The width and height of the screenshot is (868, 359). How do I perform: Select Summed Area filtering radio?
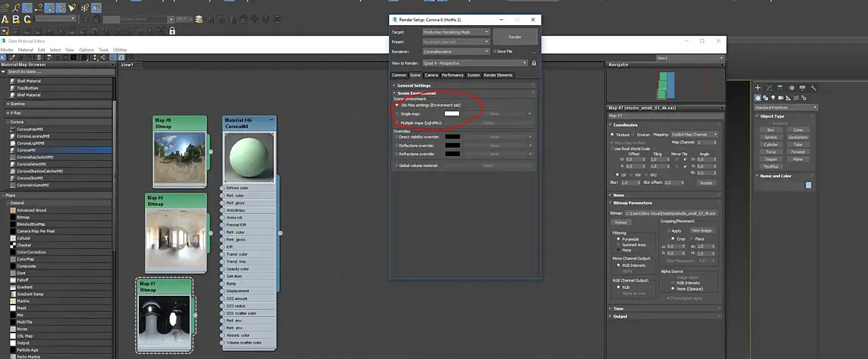[619, 244]
